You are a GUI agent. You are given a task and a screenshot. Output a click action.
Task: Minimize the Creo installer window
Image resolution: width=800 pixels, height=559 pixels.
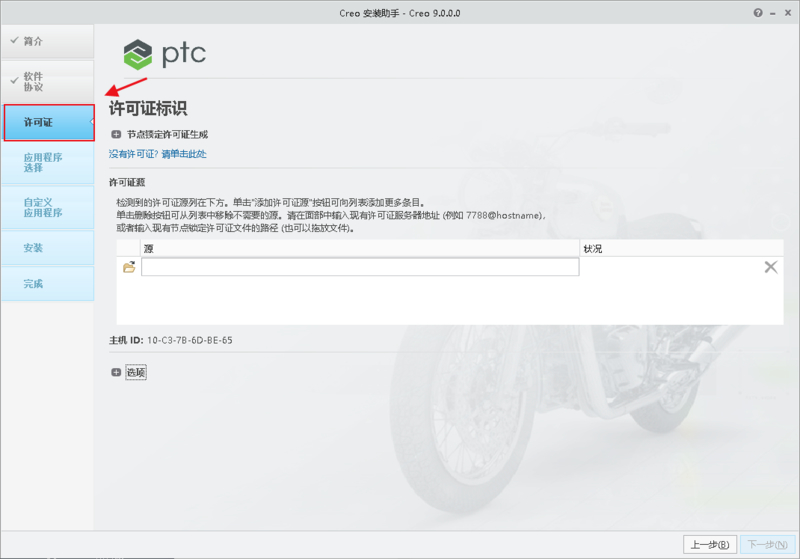point(773,14)
